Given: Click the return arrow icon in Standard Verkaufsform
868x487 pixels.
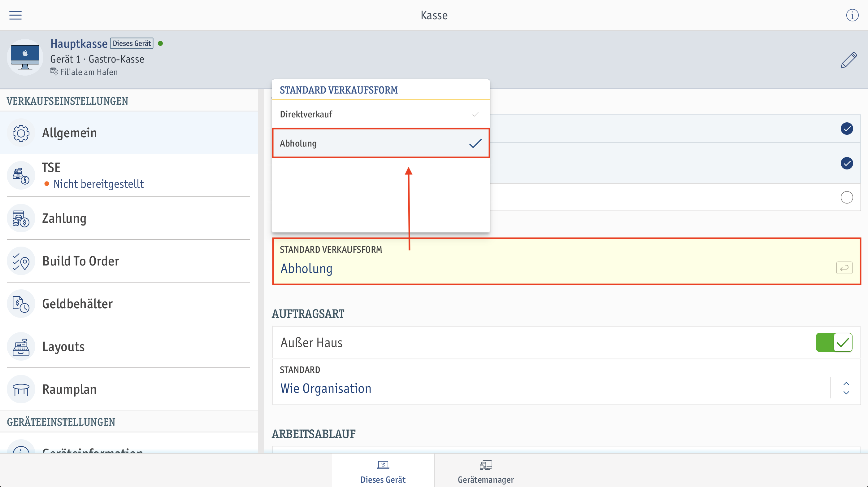Looking at the screenshot, I should pos(844,268).
